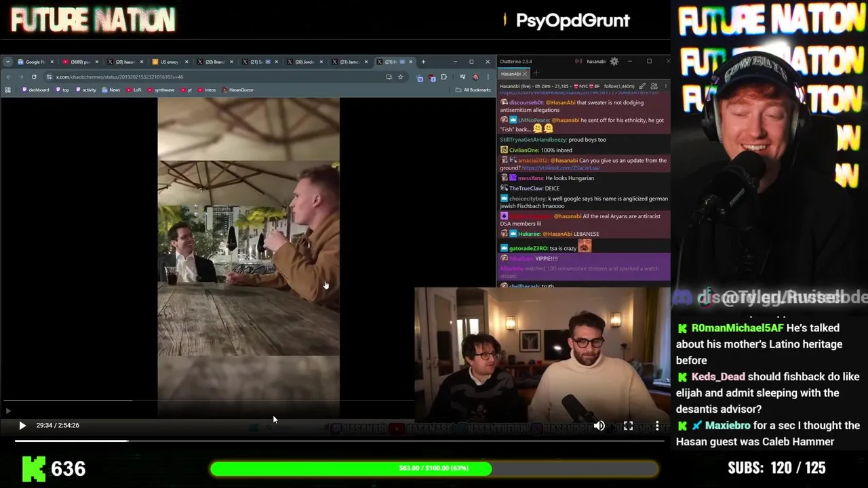
Task: Click username Keds_Dead in Kick chat
Action: click(x=718, y=377)
